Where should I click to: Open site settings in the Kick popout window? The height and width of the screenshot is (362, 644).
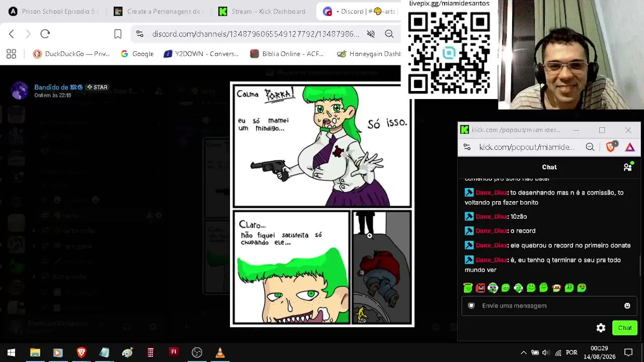tap(467, 147)
